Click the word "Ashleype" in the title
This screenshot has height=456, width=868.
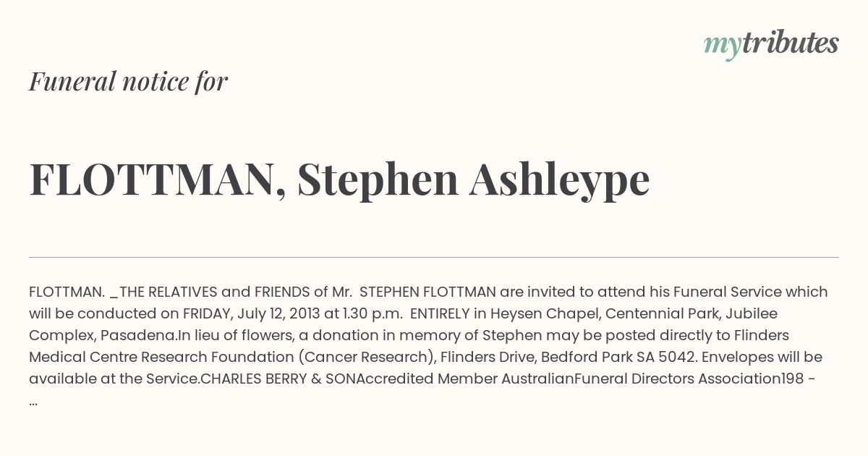pyautogui.click(x=560, y=180)
